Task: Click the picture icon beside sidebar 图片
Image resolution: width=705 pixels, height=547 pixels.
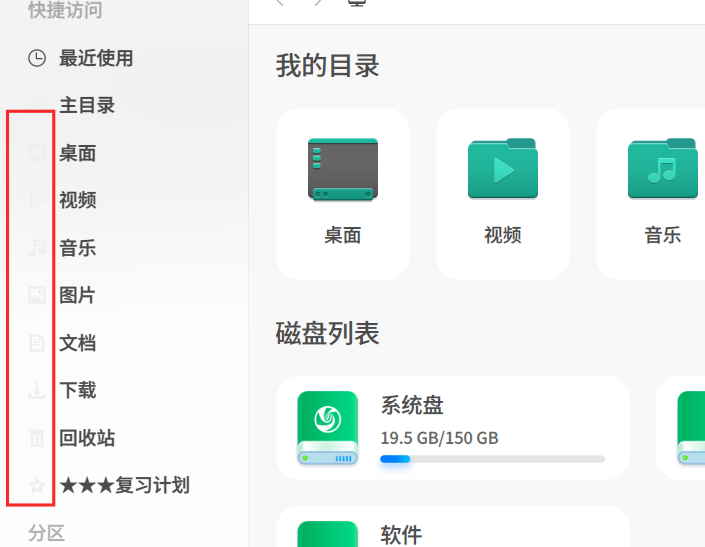Action: tap(37, 295)
